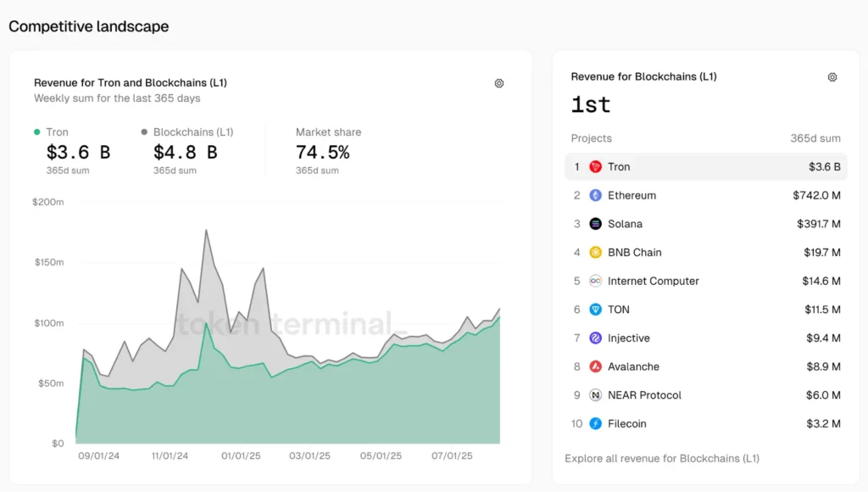
Task: Open settings gear on Tron revenue chart
Action: (x=498, y=83)
